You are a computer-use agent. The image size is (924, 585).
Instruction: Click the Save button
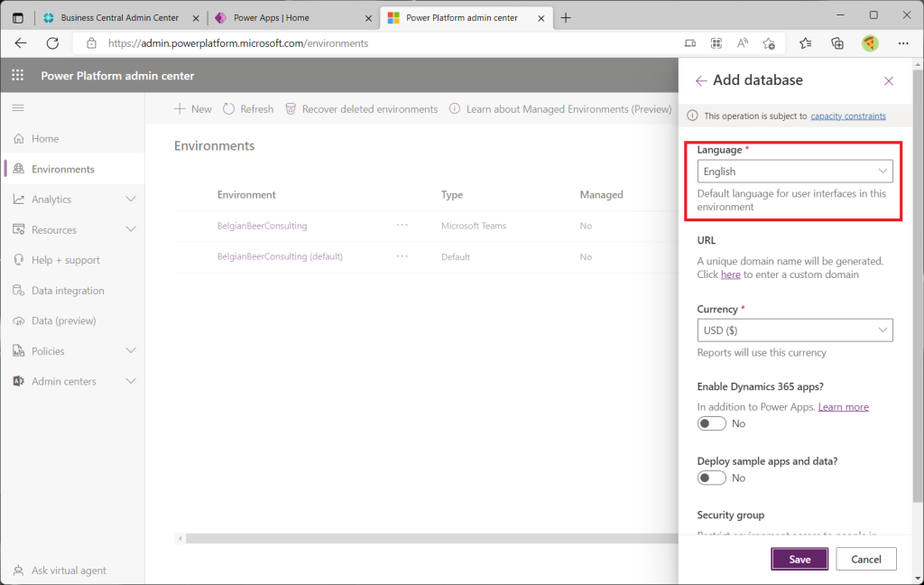click(799, 559)
